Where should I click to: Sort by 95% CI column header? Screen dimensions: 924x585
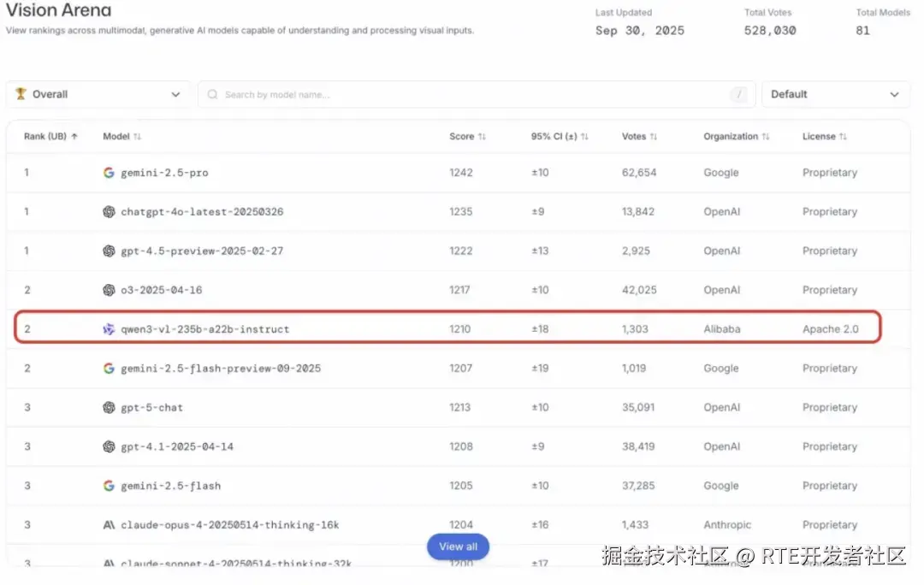[x=560, y=136]
